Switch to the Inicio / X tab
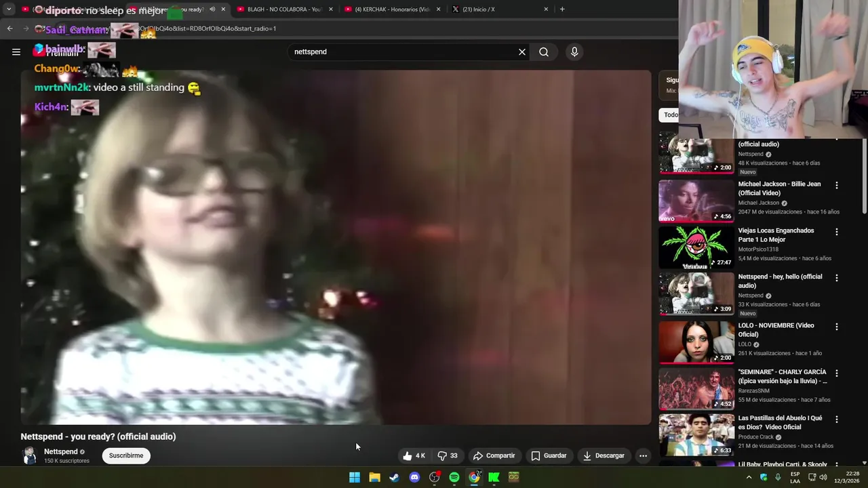 pos(500,9)
